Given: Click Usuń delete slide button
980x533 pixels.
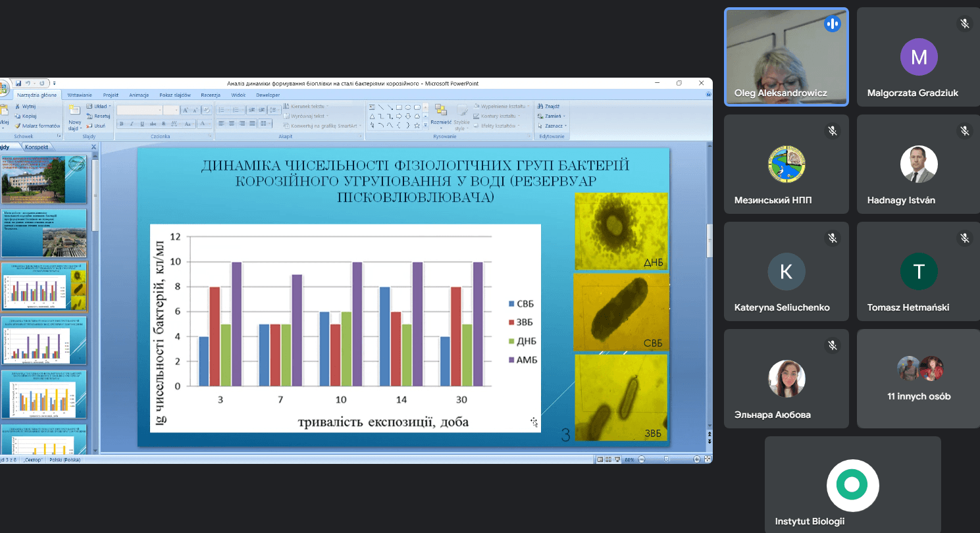Looking at the screenshot, I should pos(95,126).
